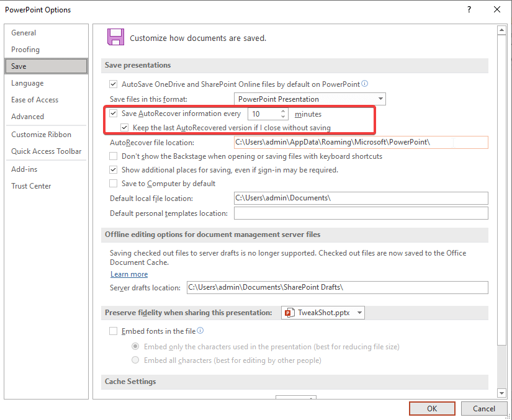Screen dimensions: 512x420
Task: Decrease AutoRecover minutes with down arrow
Action: click(x=283, y=117)
